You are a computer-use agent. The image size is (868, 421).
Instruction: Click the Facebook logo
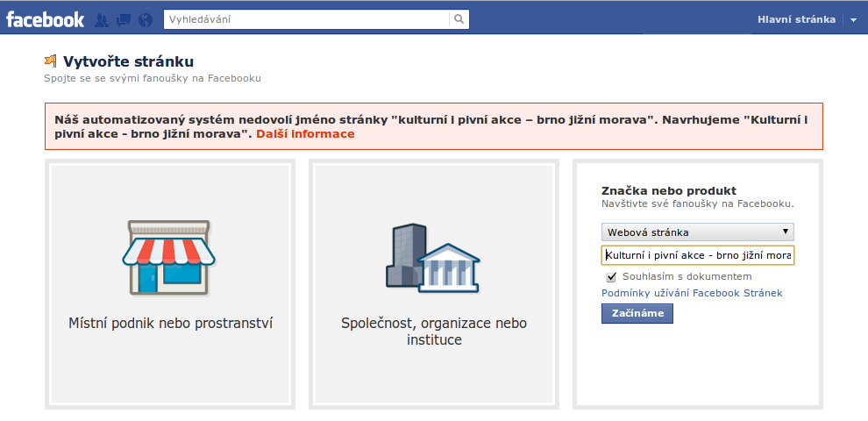pyautogui.click(x=46, y=19)
